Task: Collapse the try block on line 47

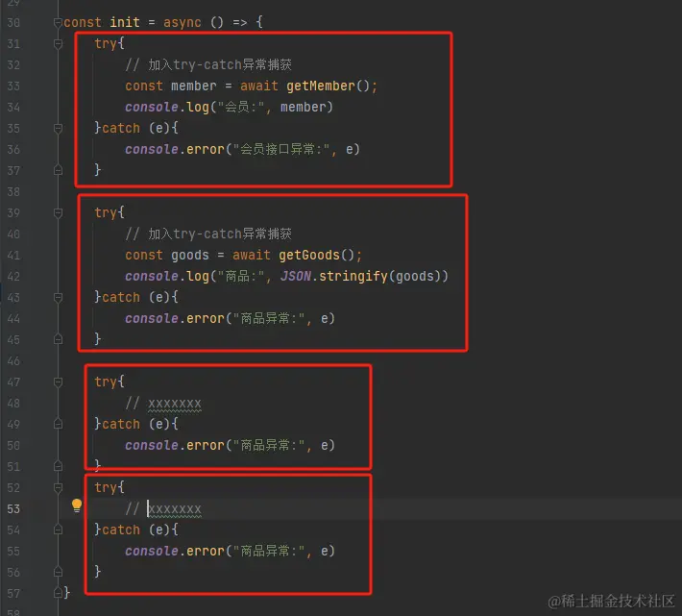Action: [x=58, y=382]
